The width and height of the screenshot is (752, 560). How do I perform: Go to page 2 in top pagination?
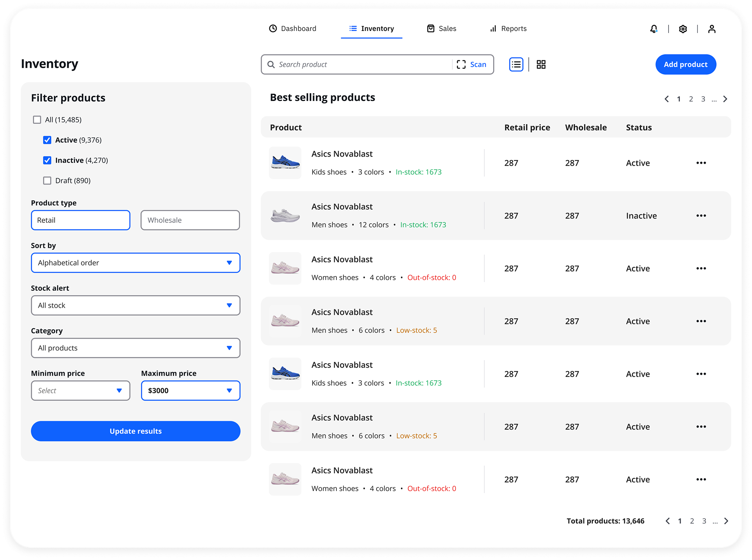click(x=691, y=99)
